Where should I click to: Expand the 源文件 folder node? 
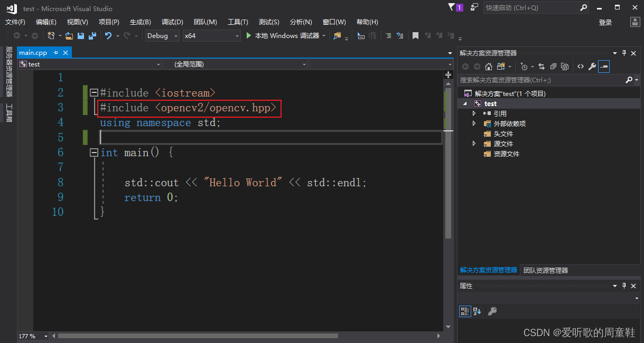474,144
